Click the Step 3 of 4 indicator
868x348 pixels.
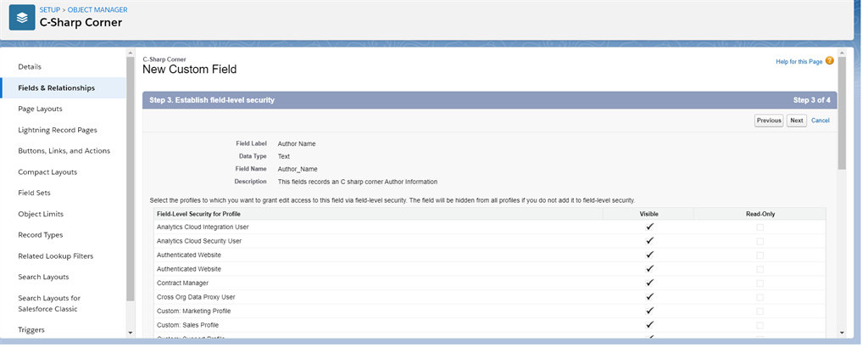tap(811, 100)
